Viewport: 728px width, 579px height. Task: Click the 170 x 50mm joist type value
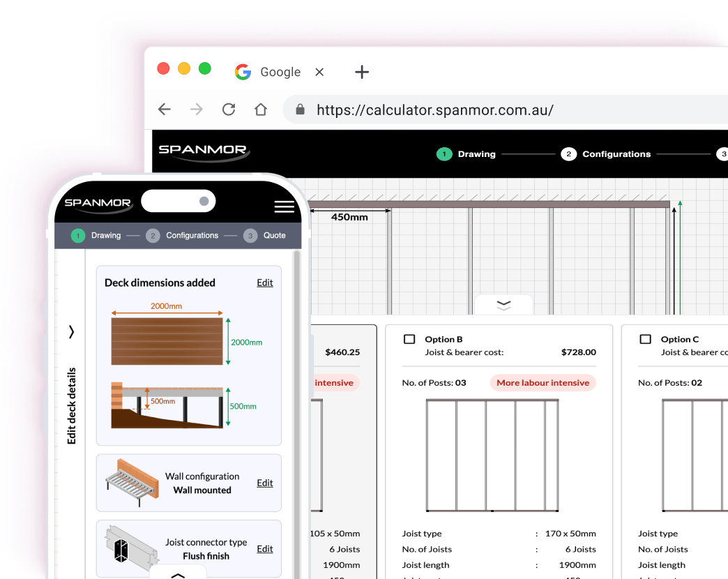570,534
